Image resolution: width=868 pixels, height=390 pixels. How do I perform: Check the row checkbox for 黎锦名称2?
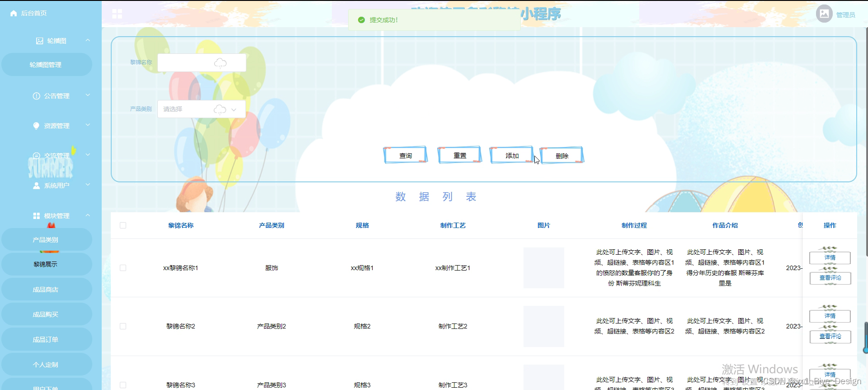123,326
